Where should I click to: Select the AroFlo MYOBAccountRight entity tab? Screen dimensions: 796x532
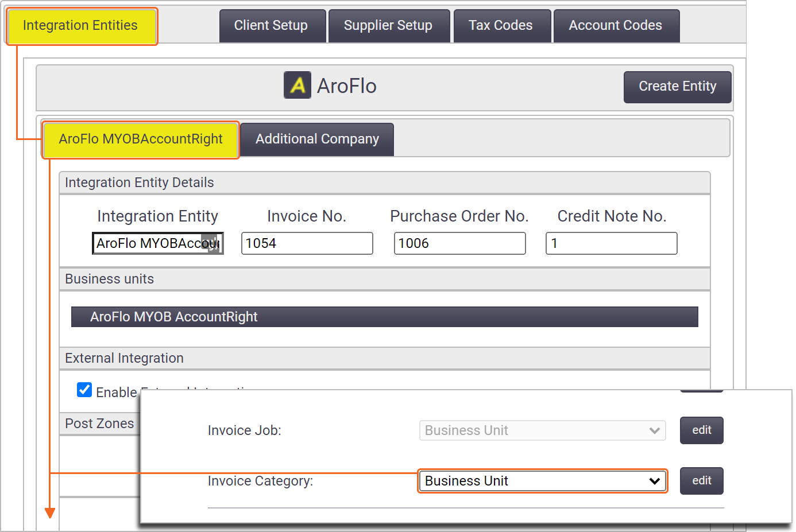pyautogui.click(x=141, y=139)
